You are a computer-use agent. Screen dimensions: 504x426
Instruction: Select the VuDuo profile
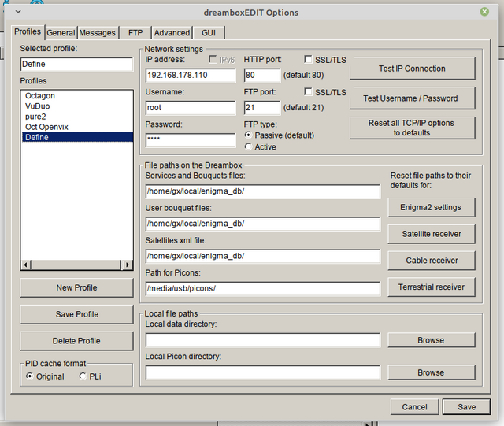[x=77, y=106]
